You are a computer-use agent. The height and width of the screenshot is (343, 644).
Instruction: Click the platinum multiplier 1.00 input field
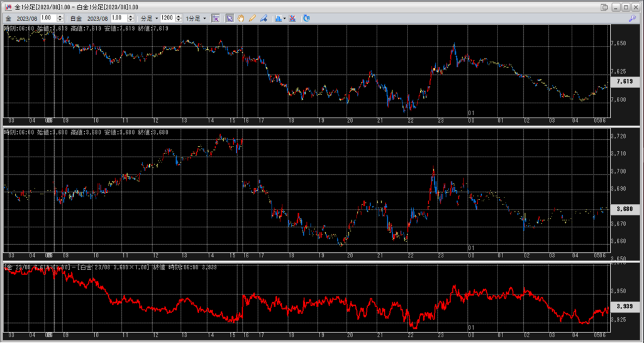coord(118,18)
